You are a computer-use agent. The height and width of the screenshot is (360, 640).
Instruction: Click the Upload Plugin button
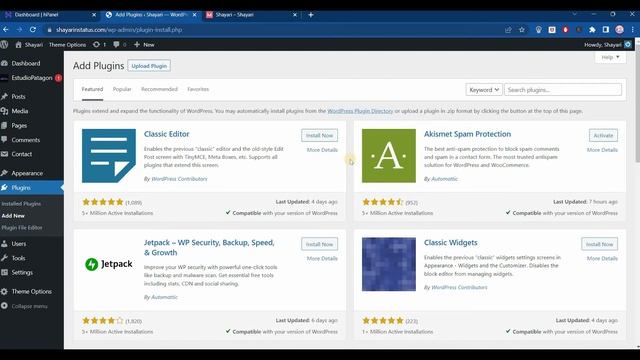(x=149, y=66)
